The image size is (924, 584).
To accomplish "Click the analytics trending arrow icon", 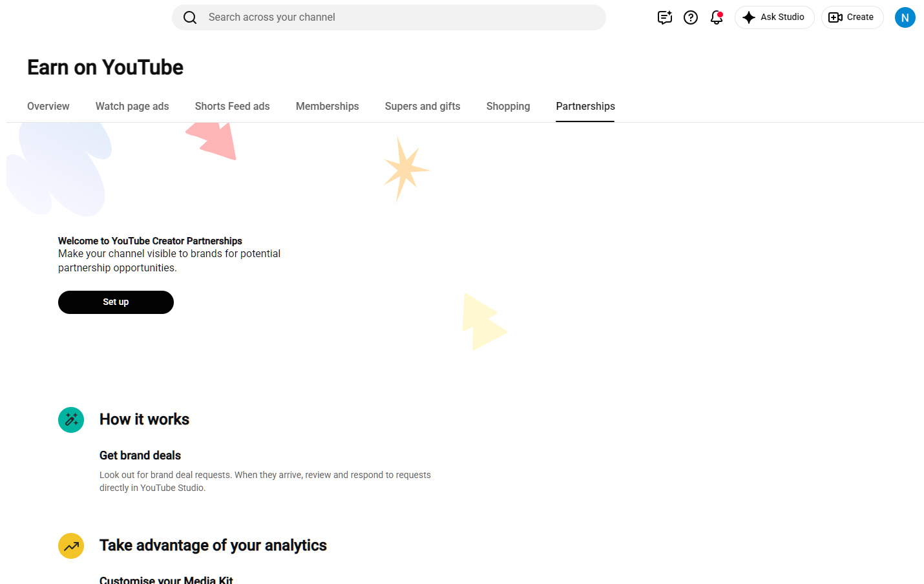I will [71, 546].
